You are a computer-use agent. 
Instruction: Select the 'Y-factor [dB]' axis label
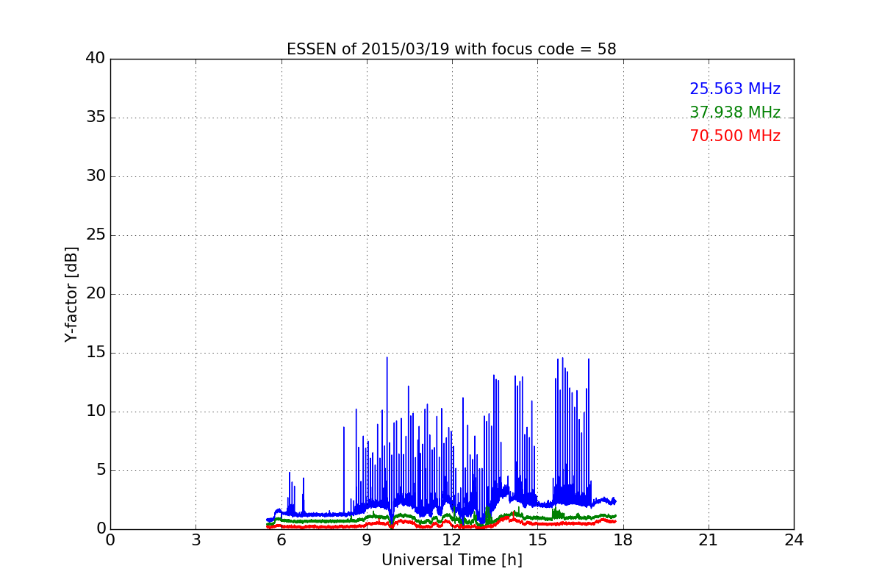point(71,294)
